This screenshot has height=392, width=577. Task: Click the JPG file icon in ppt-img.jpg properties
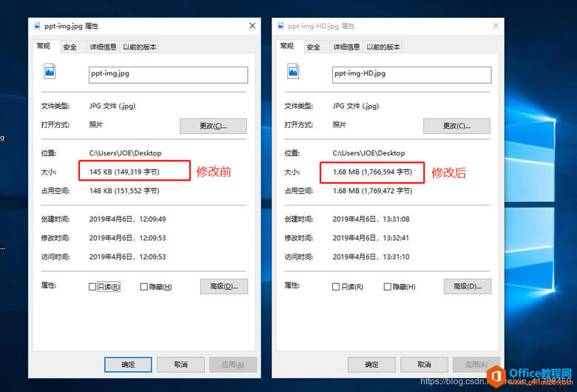pyautogui.click(x=50, y=71)
